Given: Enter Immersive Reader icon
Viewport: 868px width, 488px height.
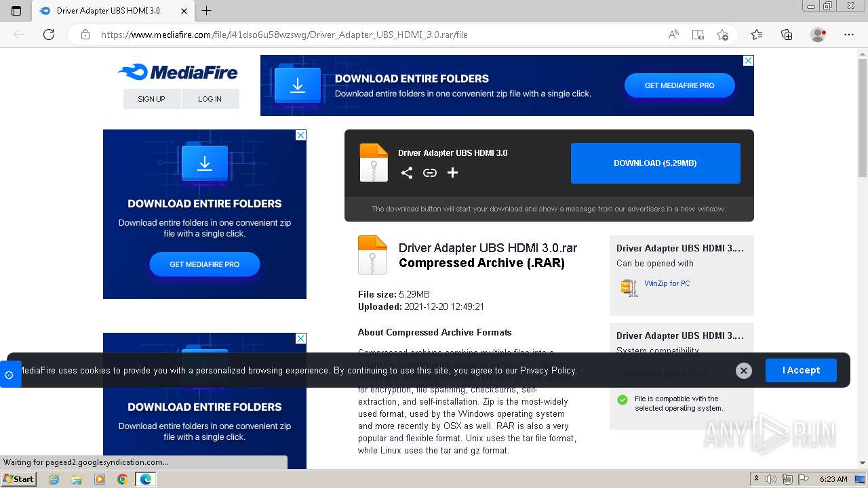Looking at the screenshot, I should point(698,35).
